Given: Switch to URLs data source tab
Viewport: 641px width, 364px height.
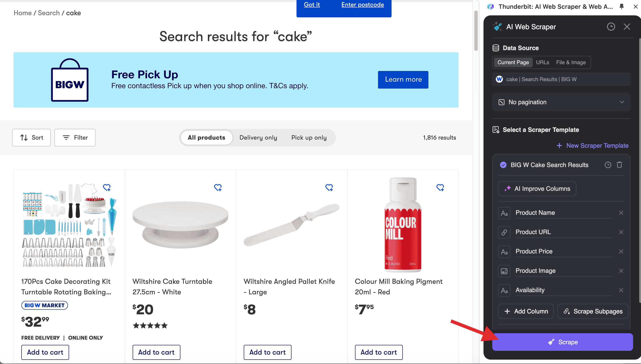Looking at the screenshot, I should (x=542, y=62).
